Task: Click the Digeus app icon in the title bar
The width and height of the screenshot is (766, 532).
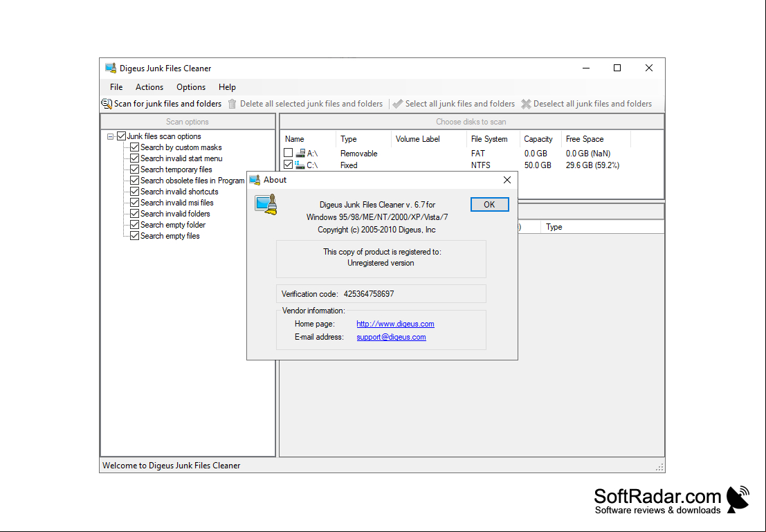Action: point(111,68)
